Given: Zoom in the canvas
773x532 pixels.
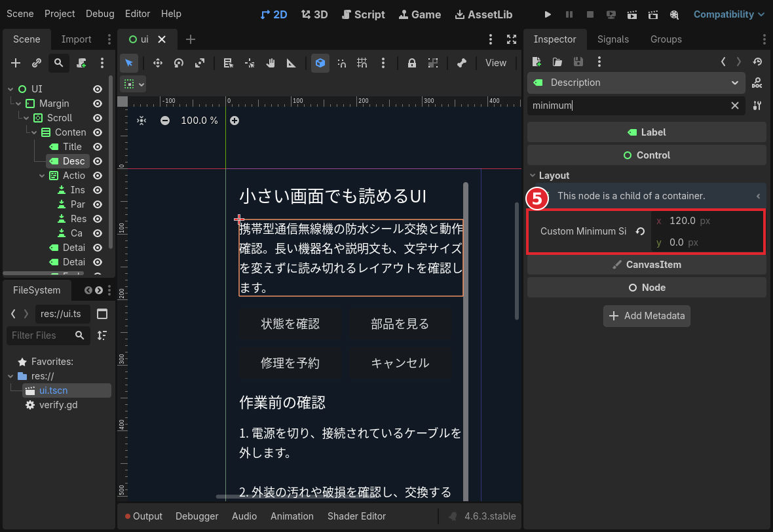Looking at the screenshot, I should coord(235,121).
